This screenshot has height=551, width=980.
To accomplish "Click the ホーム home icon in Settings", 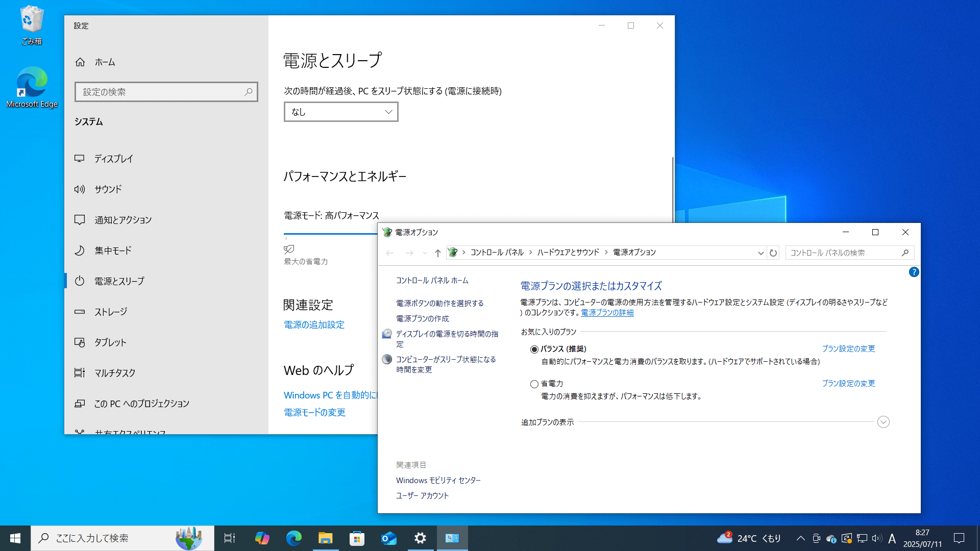I will pyautogui.click(x=80, y=62).
